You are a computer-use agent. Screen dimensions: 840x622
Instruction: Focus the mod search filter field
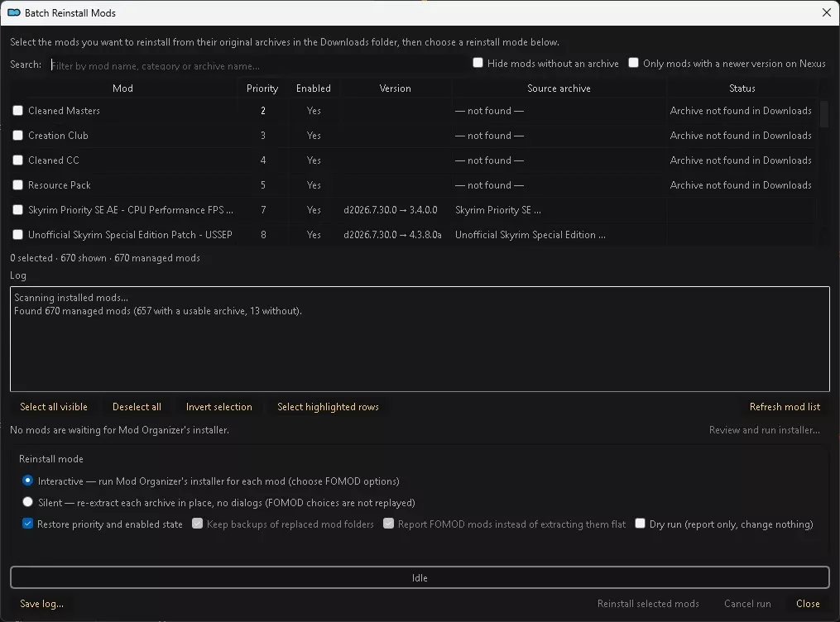click(257, 65)
